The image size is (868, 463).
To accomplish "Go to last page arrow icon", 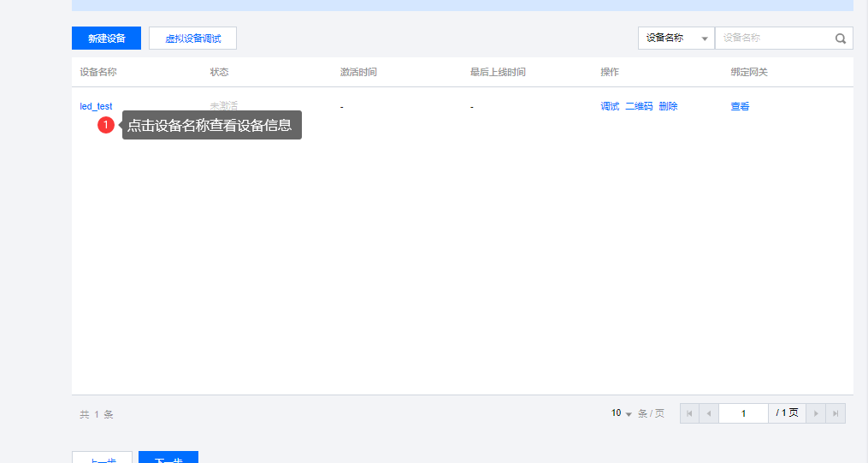I will [x=836, y=413].
